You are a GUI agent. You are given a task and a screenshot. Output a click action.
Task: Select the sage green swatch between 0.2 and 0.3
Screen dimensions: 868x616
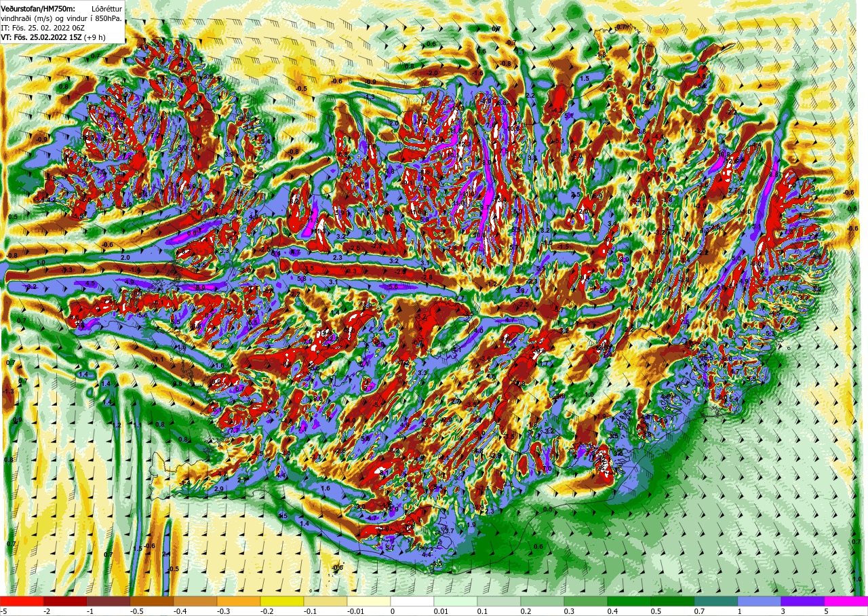(x=542, y=601)
